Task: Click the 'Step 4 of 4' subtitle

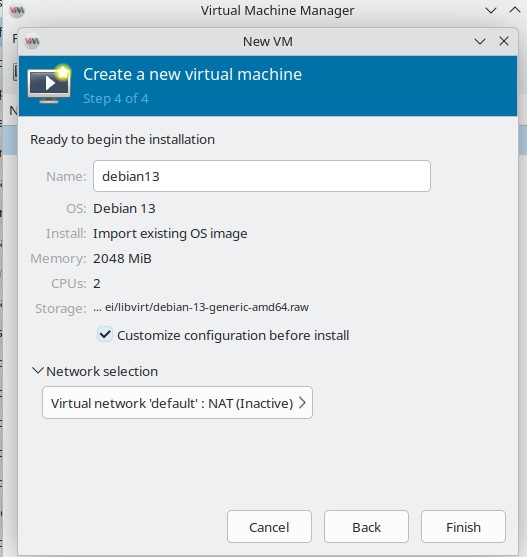Action: (x=115, y=98)
